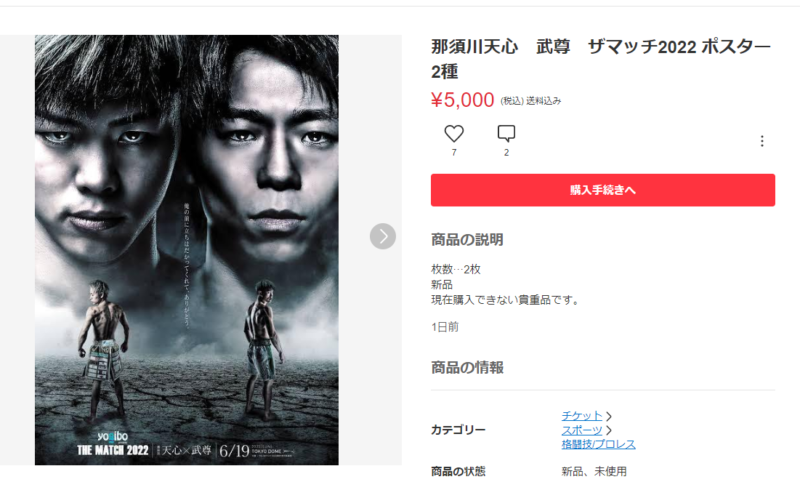Click the comment count number 2
This screenshot has height=490, width=800.
tap(506, 153)
